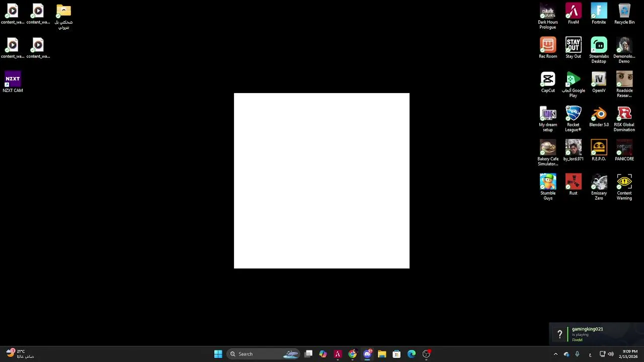Select the Rocket League desktop icon
Image resolution: width=644 pixels, height=362 pixels.
point(573,119)
